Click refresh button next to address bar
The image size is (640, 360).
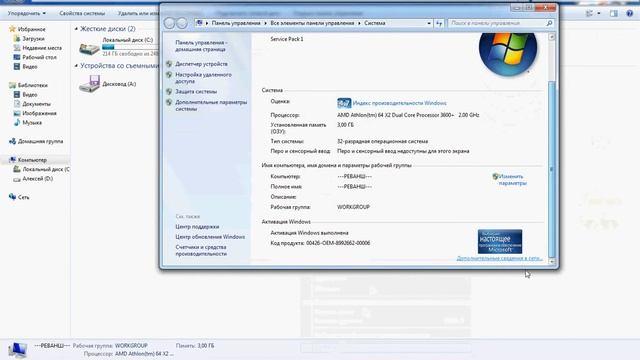pos(439,23)
